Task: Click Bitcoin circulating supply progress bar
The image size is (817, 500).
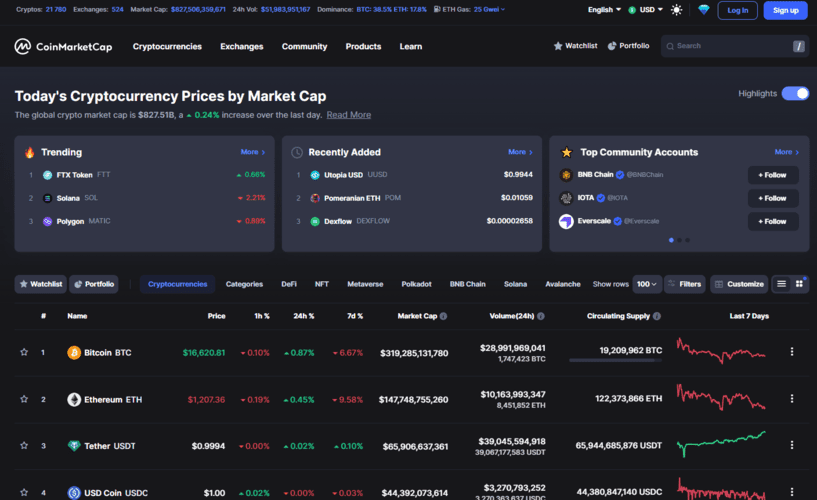Action: [x=615, y=360]
